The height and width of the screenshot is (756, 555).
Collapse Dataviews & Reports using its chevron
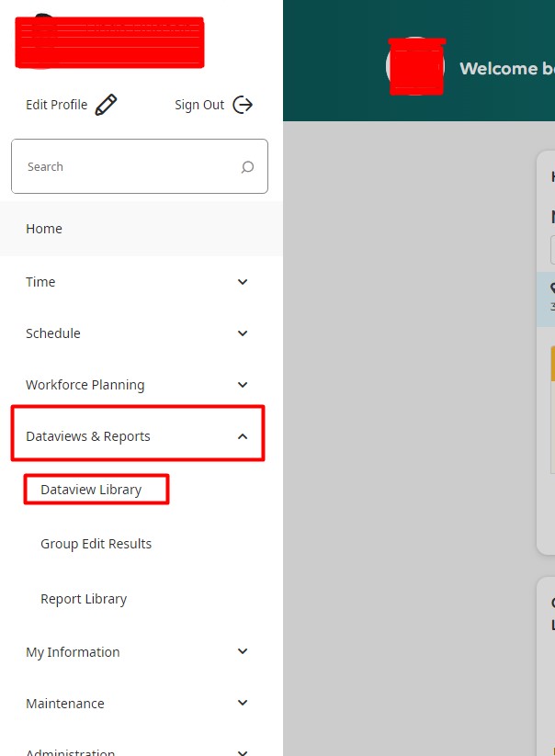click(x=243, y=436)
